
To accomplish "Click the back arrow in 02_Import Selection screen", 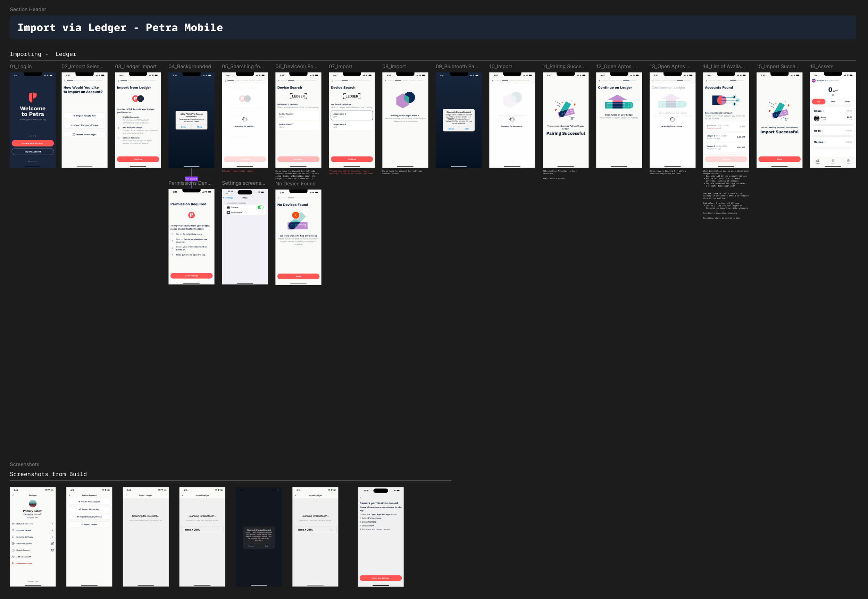I will (65, 81).
